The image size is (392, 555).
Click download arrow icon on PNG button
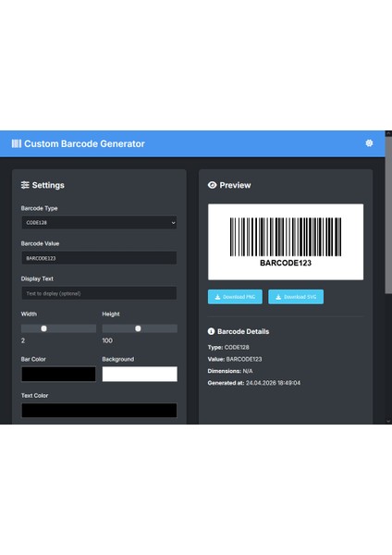tap(217, 297)
